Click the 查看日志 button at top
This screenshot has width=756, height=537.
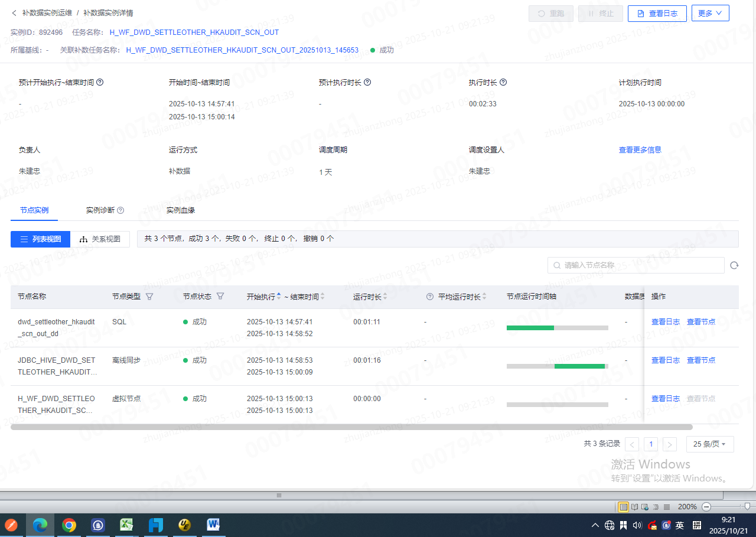657,13
